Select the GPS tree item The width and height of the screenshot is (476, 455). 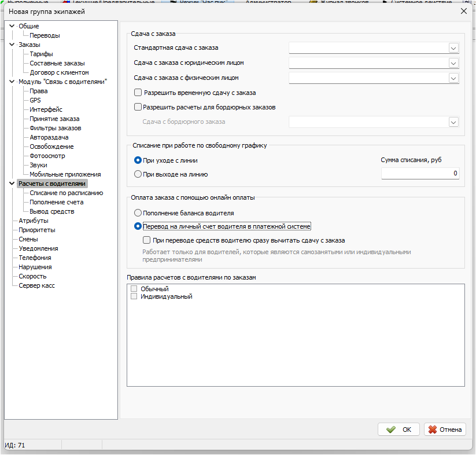(x=35, y=100)
